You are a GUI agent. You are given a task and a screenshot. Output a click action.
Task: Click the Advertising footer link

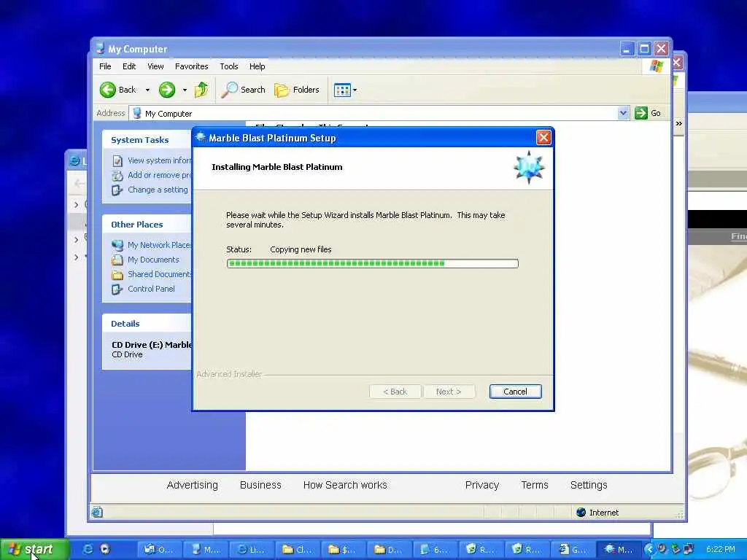[x=193, y=485]
